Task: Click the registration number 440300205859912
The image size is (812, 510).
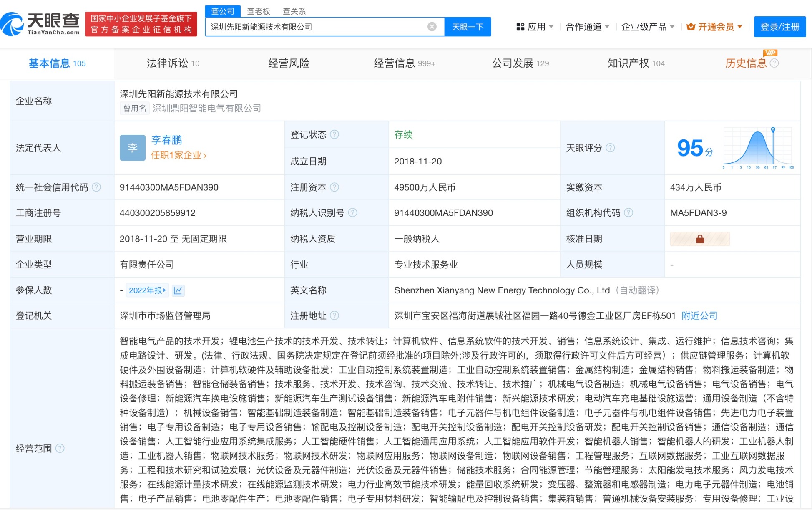Action: click(x=158, y=213)
